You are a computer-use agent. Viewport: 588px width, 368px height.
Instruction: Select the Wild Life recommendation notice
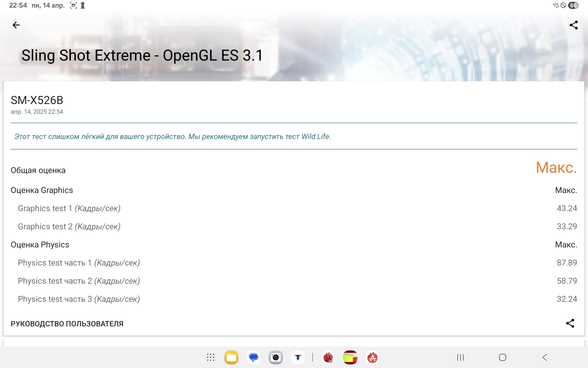[173, 136]
